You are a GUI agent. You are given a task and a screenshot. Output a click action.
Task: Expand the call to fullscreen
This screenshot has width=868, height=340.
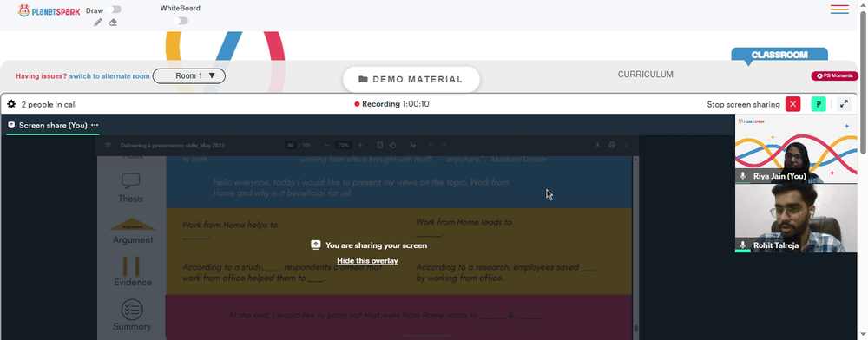tap(844, 104)
